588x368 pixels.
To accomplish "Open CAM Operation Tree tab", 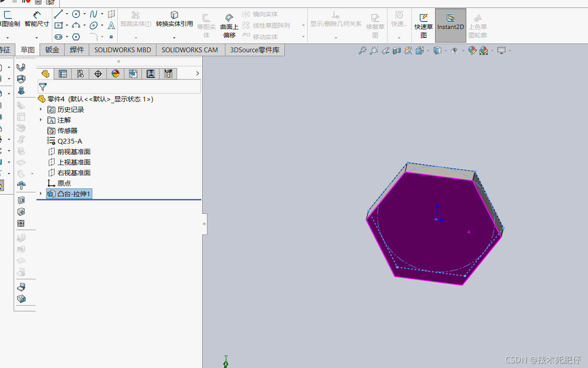I will pos(151,74).
